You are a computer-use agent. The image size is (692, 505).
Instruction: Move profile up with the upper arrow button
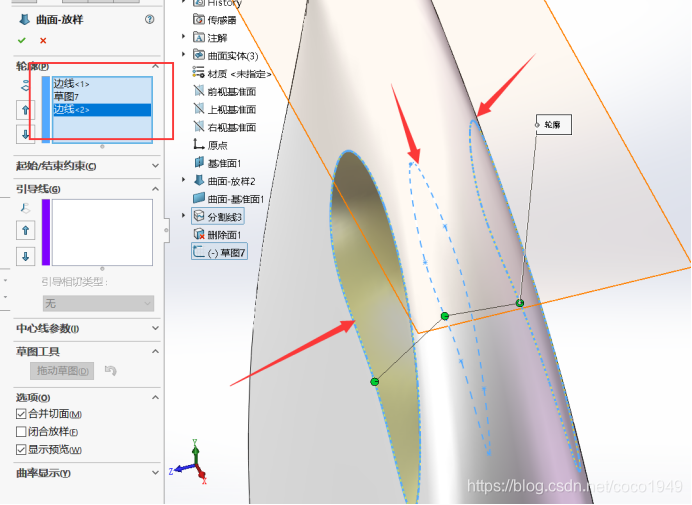[26, 110]
